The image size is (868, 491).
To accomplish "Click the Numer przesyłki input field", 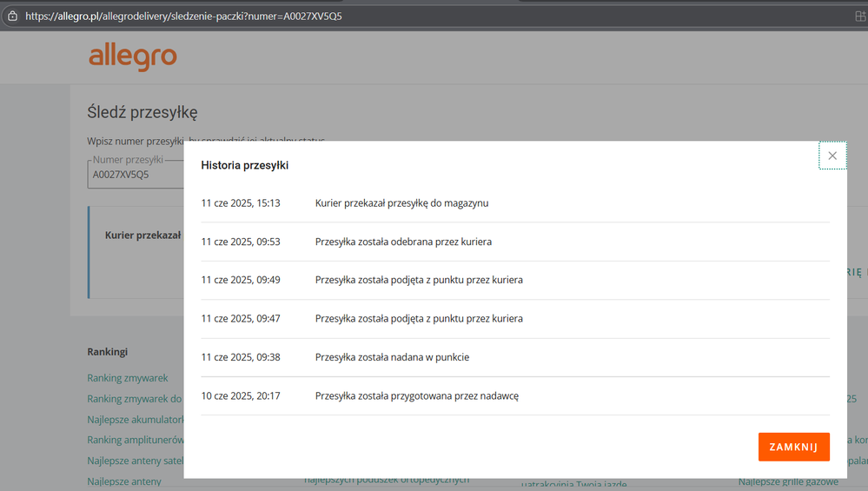I will click(x=135, y=174).
